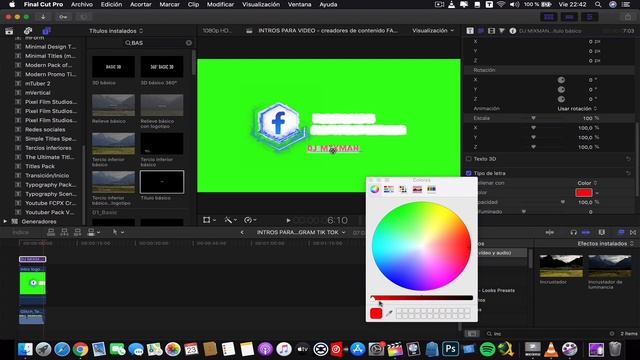Go back in timeline history
This screenshot has height=360, width=640.
tap(242, 232)
